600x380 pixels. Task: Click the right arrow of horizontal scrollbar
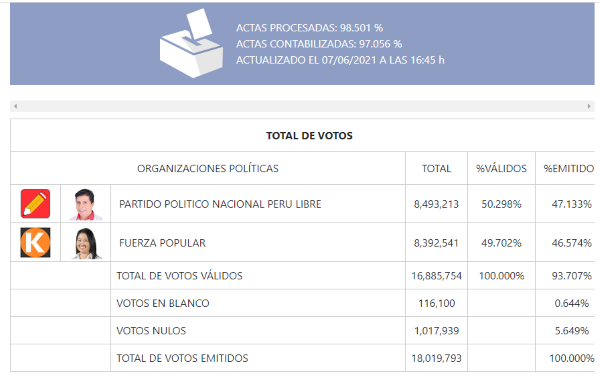click(x=589, y=106)
